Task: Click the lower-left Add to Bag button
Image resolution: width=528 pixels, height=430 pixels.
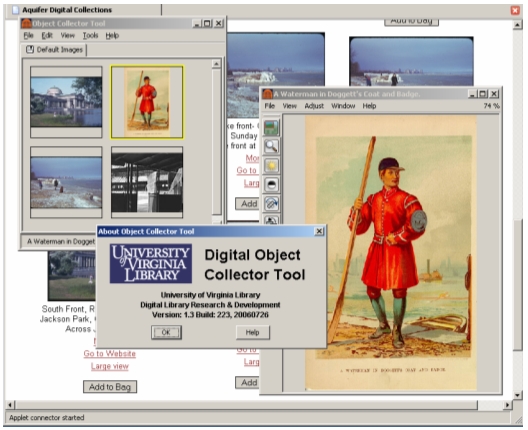Action: 110,387
